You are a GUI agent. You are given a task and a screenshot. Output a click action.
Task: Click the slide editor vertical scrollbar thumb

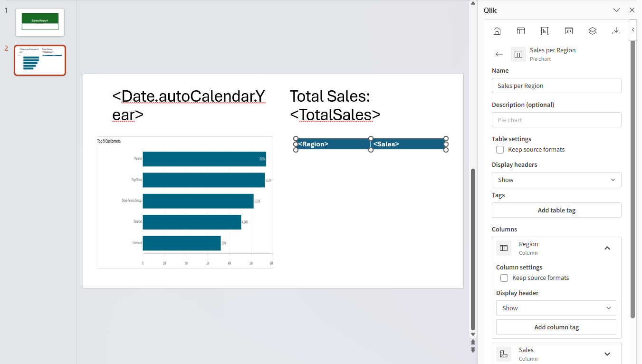tap(472, 249)
